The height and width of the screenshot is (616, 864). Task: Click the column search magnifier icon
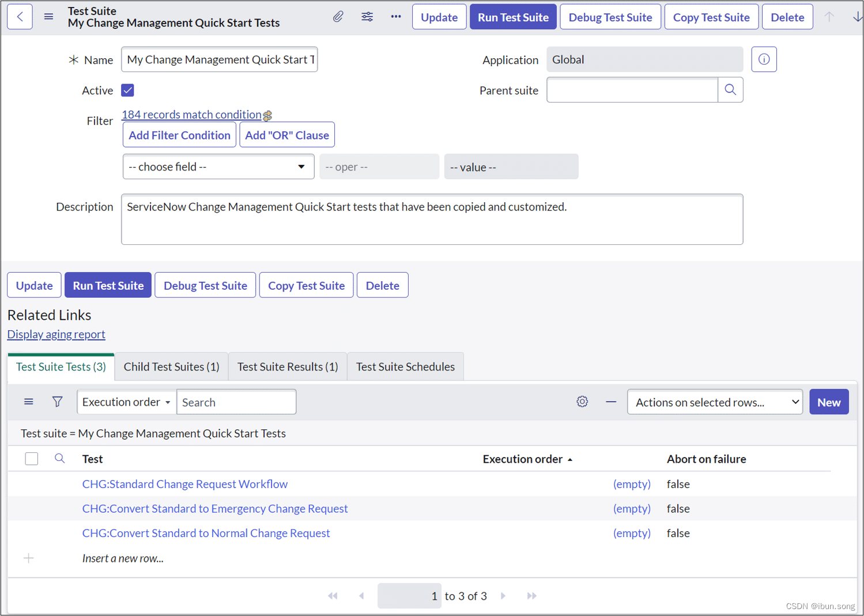[x=59, y=459]
